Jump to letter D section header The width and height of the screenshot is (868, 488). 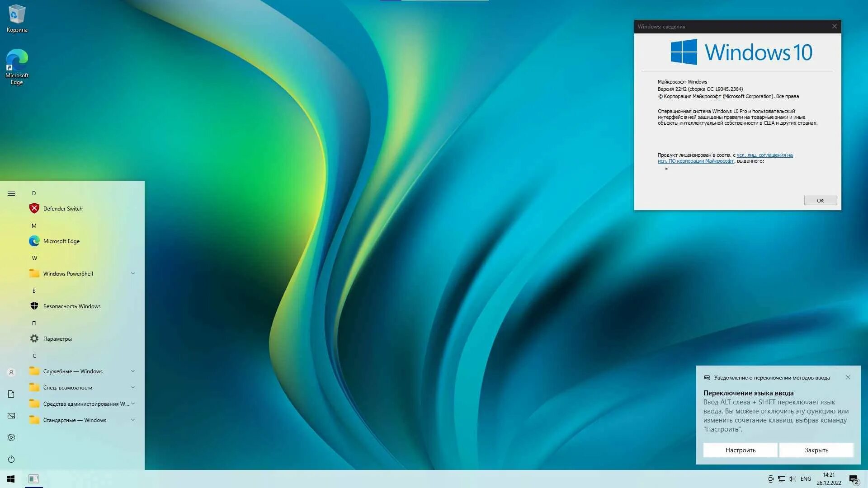34,193
